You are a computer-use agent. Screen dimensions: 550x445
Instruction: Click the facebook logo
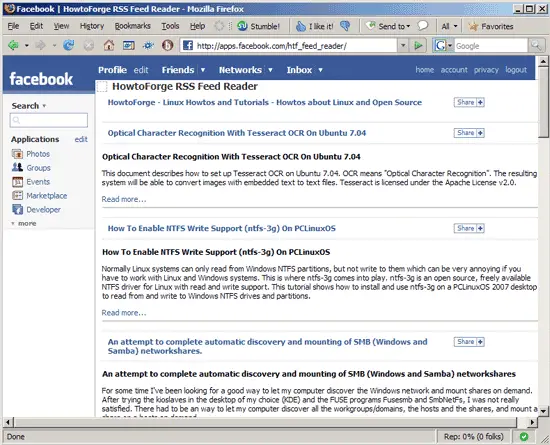pos(41,79)
